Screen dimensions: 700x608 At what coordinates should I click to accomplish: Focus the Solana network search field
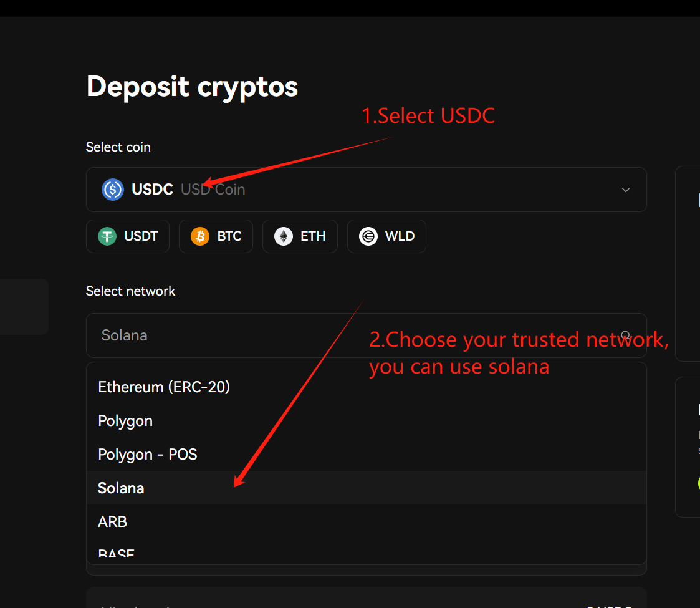[x=249, y=335]
